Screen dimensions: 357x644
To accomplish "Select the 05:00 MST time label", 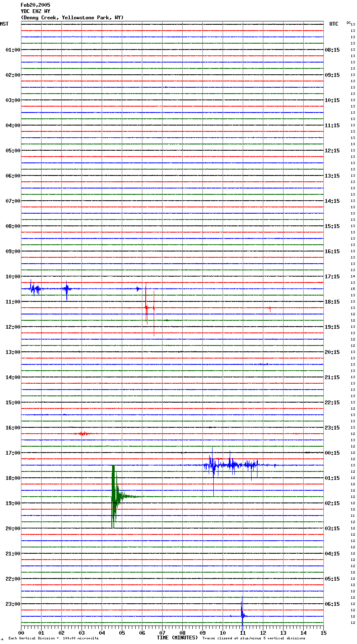I will coord(13,151).
